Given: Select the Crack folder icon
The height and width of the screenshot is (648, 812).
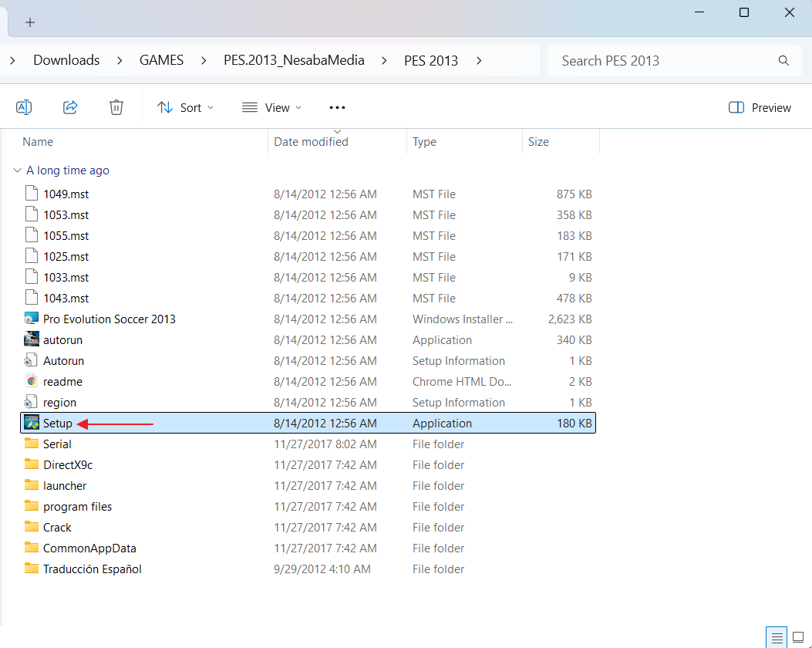Looking at the screenshot, I should (x=32, y=527).
